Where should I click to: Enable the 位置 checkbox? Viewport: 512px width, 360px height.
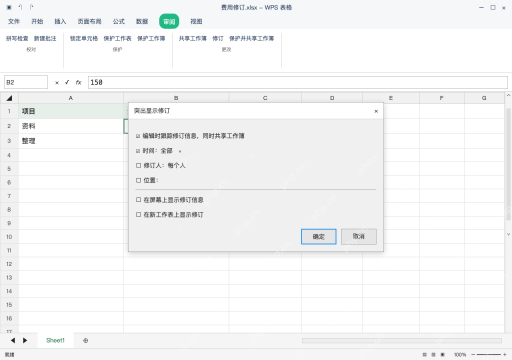(x=138, y=180)
